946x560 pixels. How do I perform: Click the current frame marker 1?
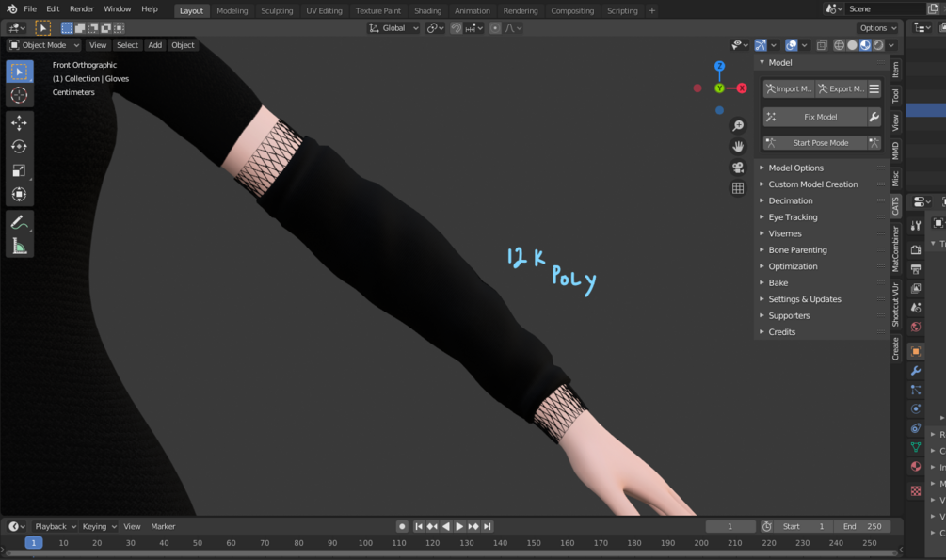click(34, 543)
